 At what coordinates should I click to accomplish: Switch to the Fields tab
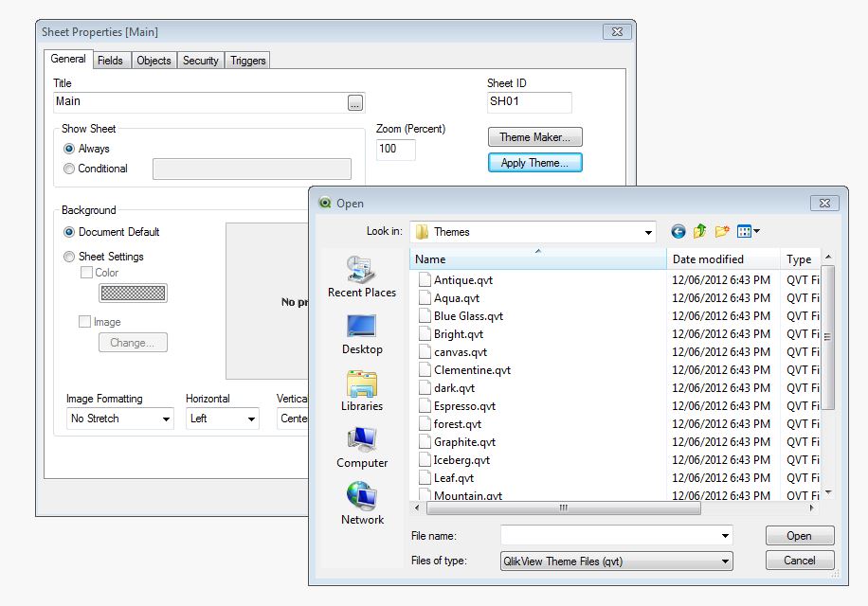[110, 61]
